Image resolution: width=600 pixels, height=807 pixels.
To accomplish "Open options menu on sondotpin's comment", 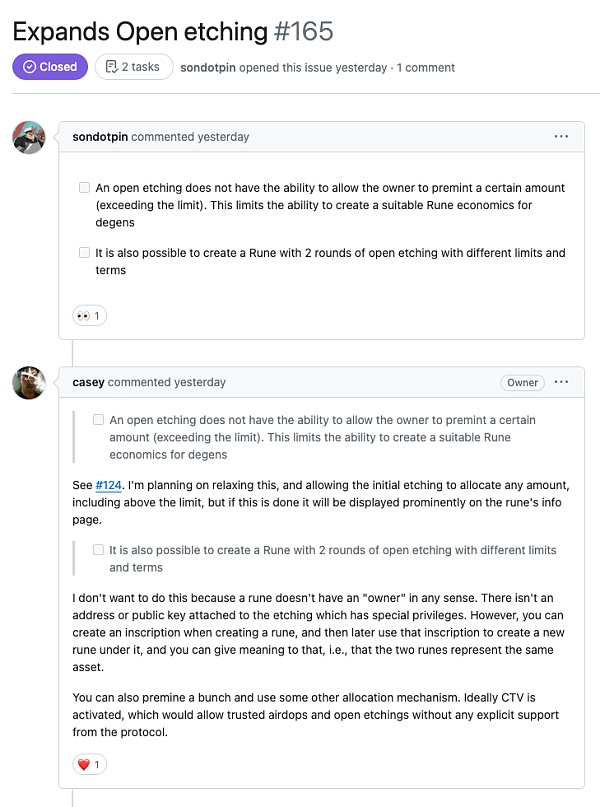I will pos(561,137).
